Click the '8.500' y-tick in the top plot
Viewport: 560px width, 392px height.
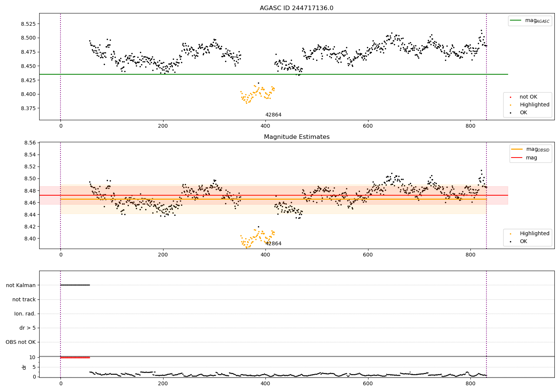point(28,38)
